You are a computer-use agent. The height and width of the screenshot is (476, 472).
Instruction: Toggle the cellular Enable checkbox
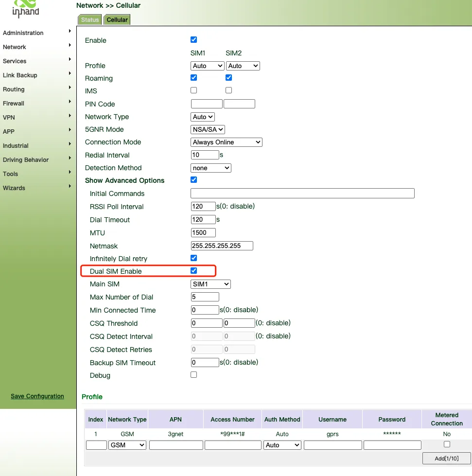pos(193,40)
